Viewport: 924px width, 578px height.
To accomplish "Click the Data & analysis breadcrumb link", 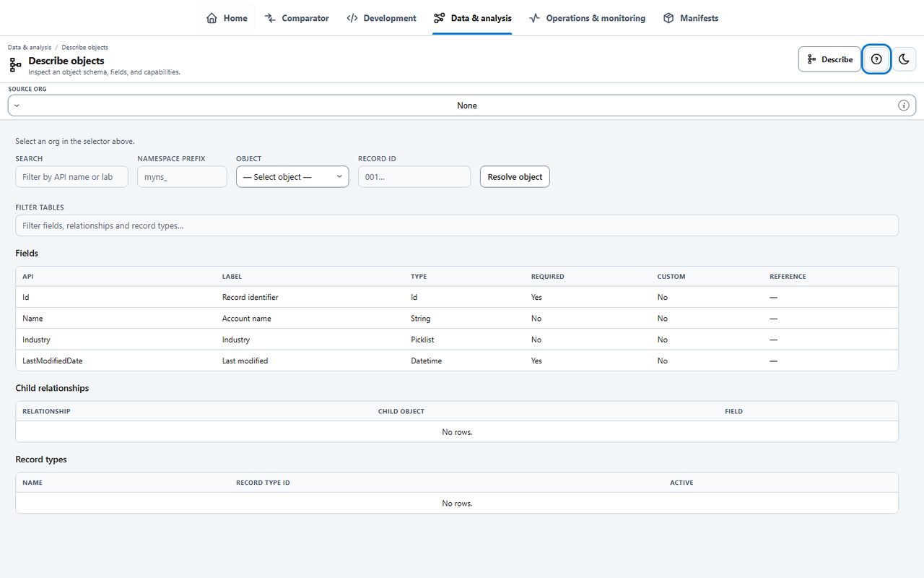I will 30,48.
